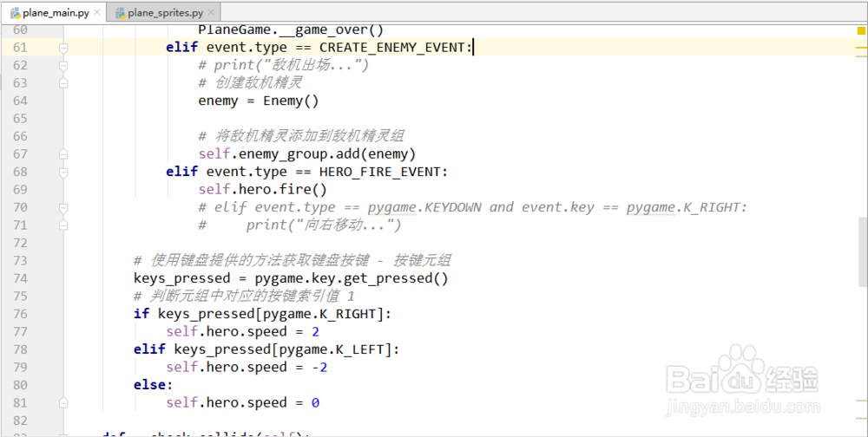Click the code 'self.hero.fire()'
The height and width of the screenshot is (437, 868).
(262, 190)
